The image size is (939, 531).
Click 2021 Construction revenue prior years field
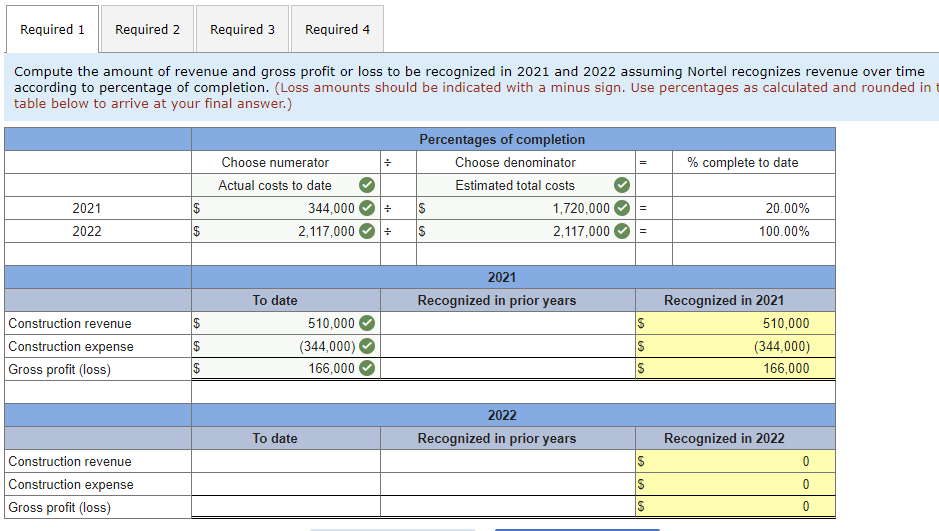tap(508, 323)
